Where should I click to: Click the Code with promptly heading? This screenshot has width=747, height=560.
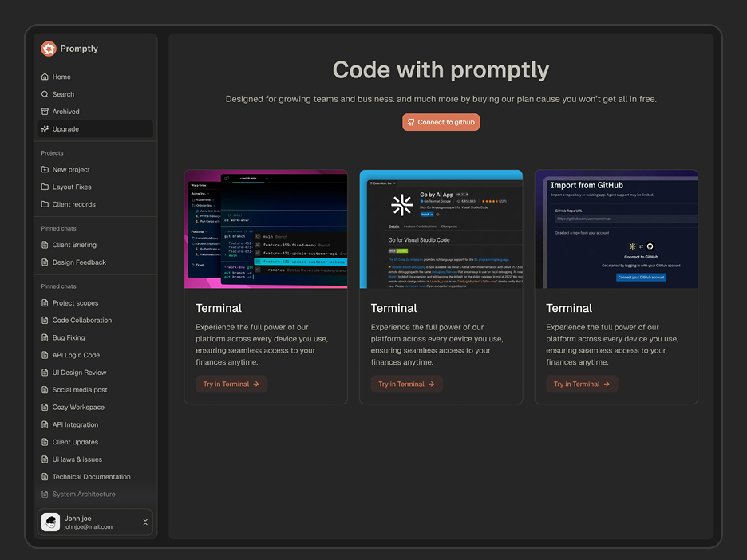tap(441, 70)
